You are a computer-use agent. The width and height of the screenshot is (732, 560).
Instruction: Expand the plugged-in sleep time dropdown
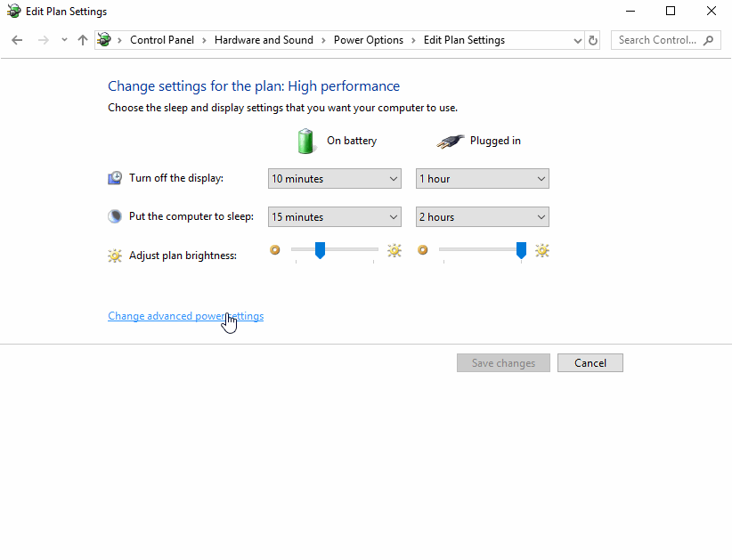click(x=482, y=217)
